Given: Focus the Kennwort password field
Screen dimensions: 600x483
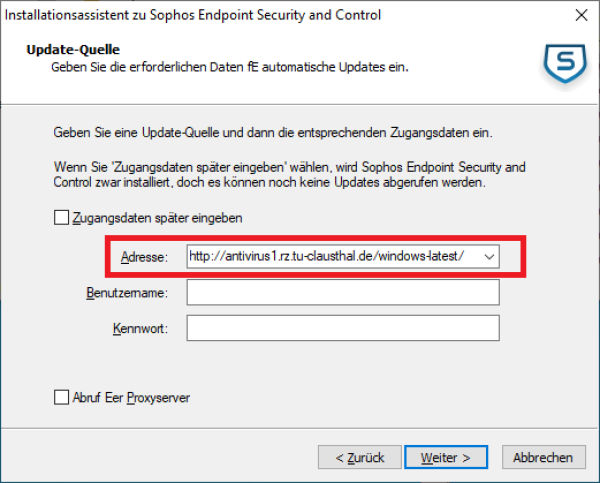Looking at the screenshot, I should [x=342, y=328].
